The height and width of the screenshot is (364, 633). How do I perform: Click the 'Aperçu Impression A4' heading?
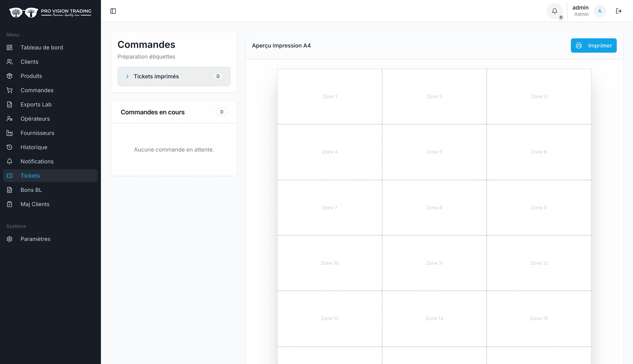[281, 45]
